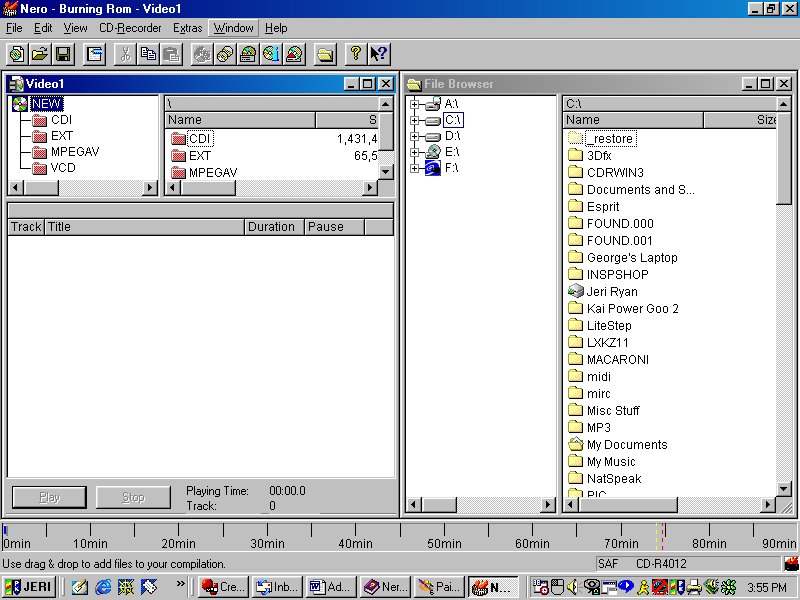Expand the A:\ floppy drive node

point(414,104)
